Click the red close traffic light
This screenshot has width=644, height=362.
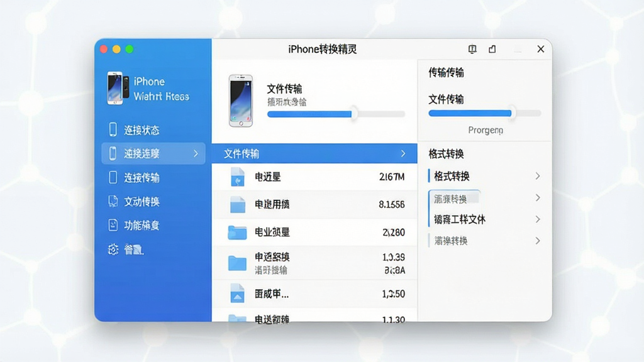pyautogui.click(x=104, y=49)
